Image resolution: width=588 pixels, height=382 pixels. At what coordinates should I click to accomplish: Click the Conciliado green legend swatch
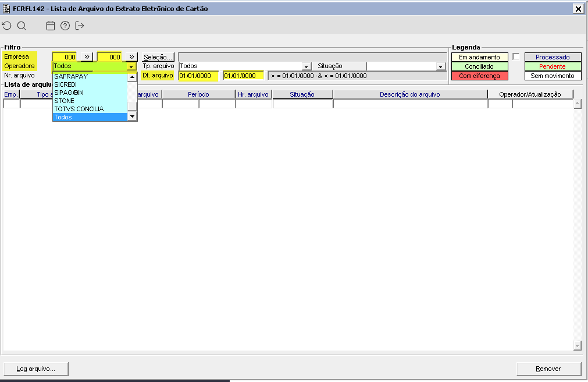pos(479,66)
